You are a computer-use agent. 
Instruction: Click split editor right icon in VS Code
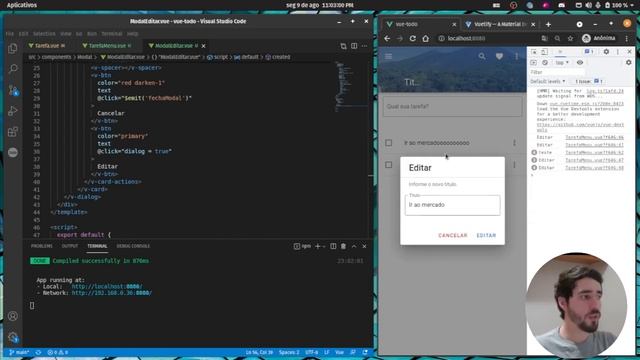[x=354, y=46]
